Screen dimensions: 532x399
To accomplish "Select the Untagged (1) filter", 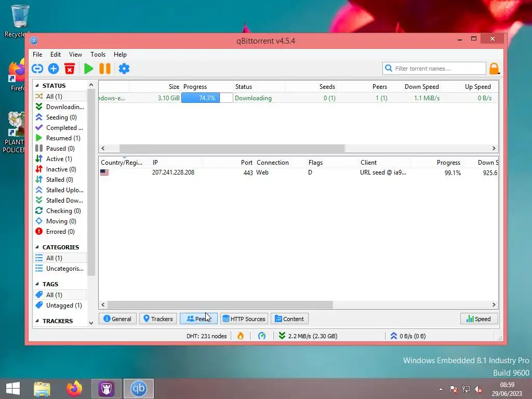I will click(x=60, y=305).
